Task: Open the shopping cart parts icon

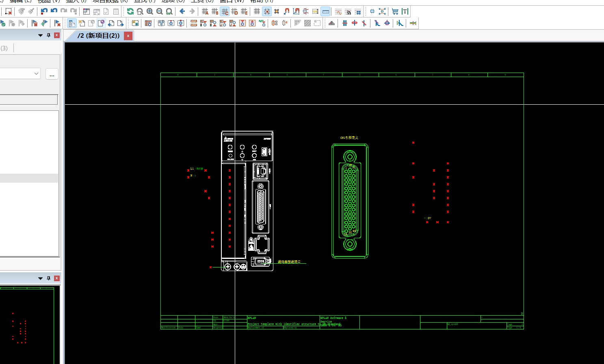Action: click(x=395, y=12)
